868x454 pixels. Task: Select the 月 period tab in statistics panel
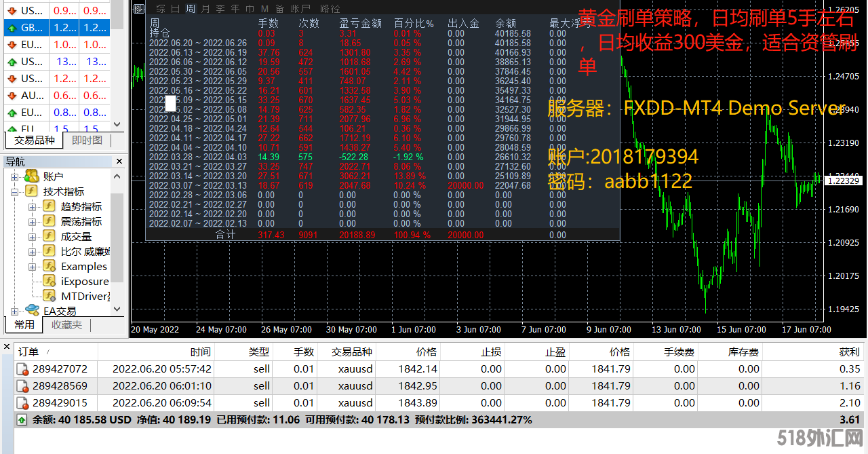click(x=205, y=9)
